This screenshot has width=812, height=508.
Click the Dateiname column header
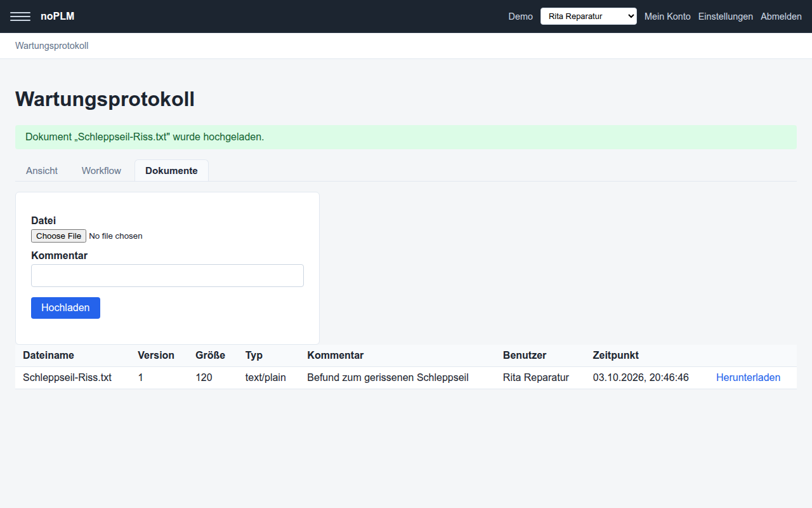pos(48,355)
